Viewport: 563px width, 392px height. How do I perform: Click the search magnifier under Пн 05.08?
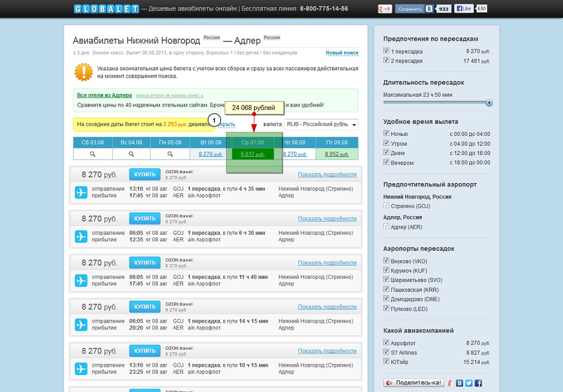[170, 154]
